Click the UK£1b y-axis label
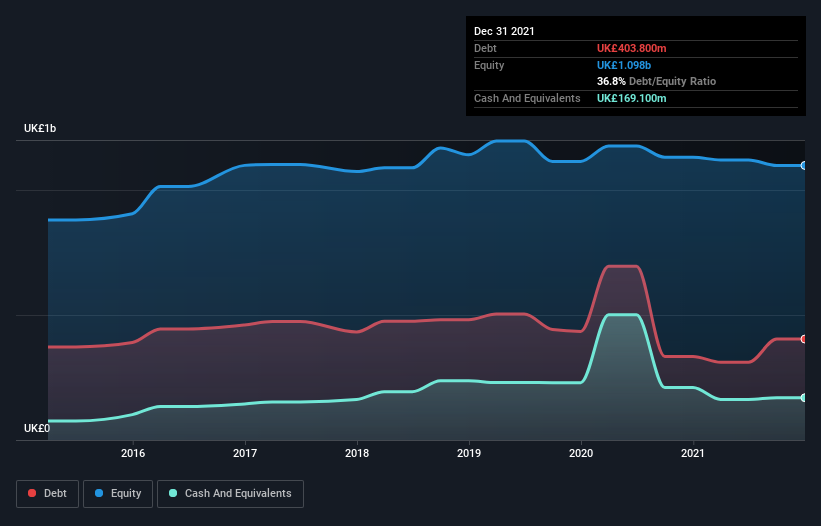The width and height of the screenshot is (821, 526). (x=40, y=128)
